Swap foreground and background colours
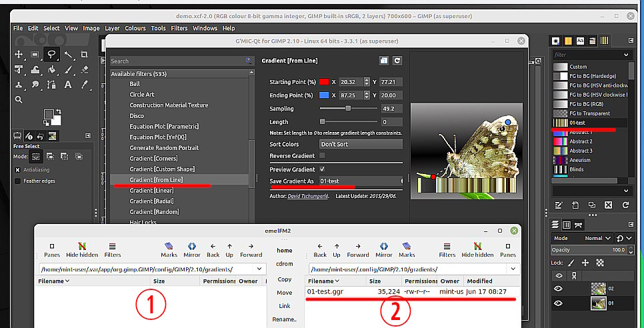 59,111
